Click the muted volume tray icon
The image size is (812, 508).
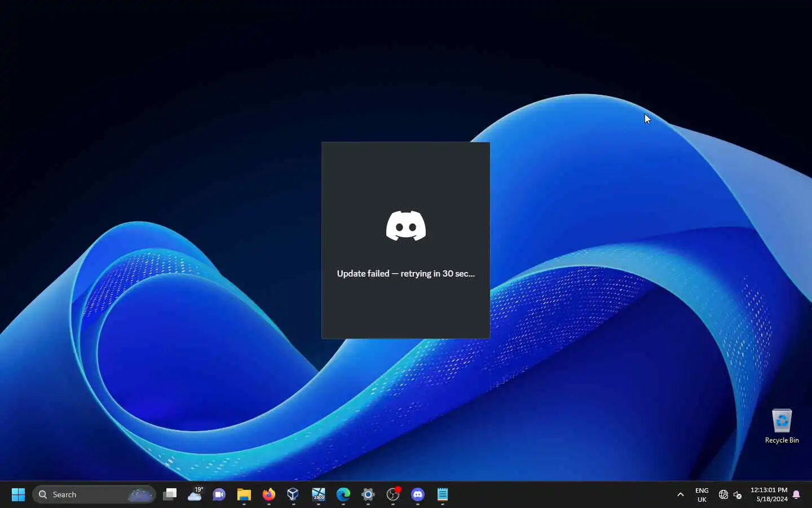[x=738, y=495]
